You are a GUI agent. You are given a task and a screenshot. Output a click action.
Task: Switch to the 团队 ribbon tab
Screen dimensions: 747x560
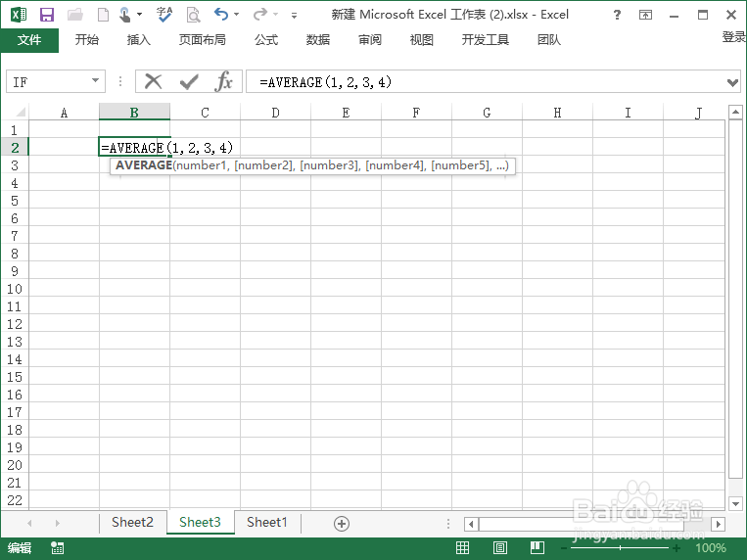[549, 40]
